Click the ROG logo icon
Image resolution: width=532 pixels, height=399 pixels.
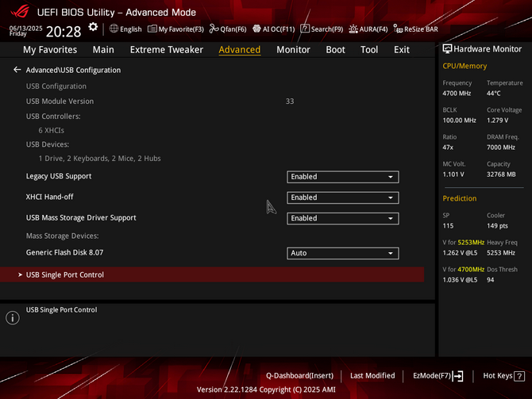(20, 12)
